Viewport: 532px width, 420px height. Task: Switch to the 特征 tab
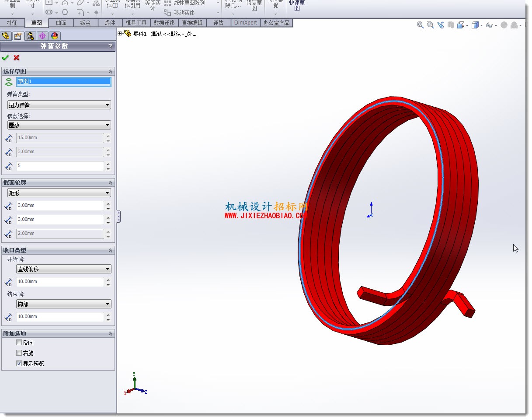(x=12, y=23)
